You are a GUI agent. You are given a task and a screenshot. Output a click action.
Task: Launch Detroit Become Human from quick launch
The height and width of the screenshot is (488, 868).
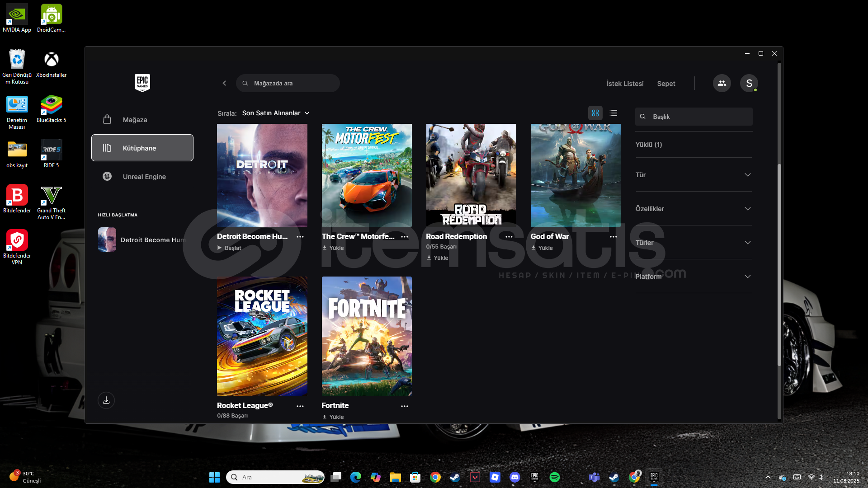coord(142,239)
